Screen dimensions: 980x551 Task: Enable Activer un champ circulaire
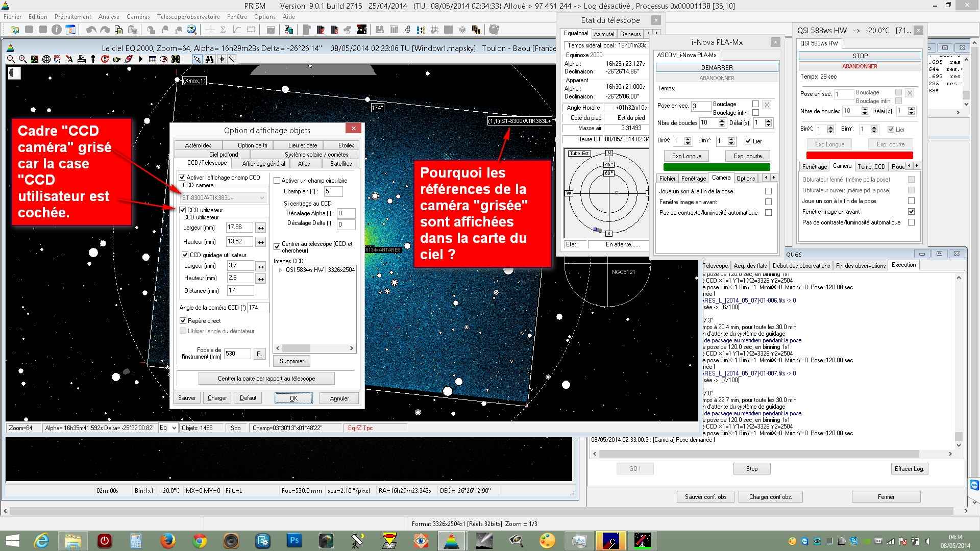[x=277, y=180]
